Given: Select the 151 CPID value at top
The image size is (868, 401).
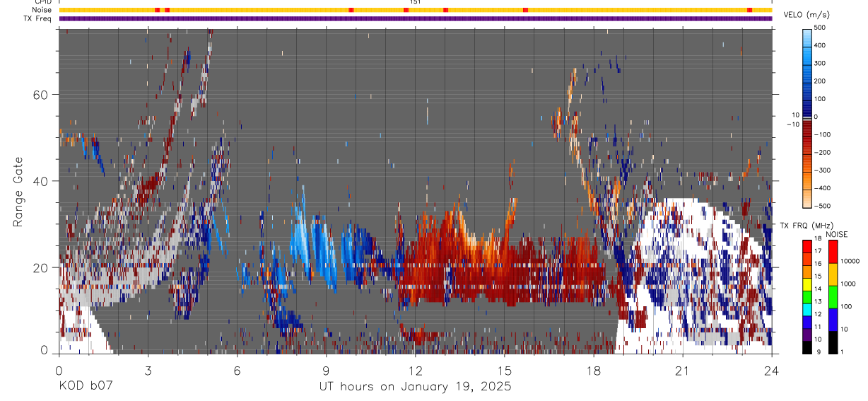Looking at the screenshot, I should tap(416, 2).
